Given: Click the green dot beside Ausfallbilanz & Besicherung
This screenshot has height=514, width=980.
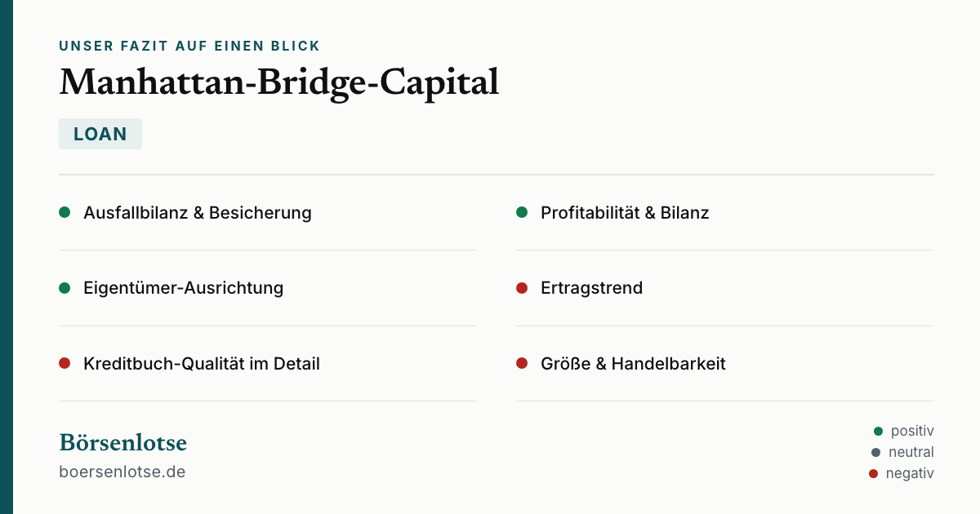Looking at the screenshot, I should pos(65,212).
